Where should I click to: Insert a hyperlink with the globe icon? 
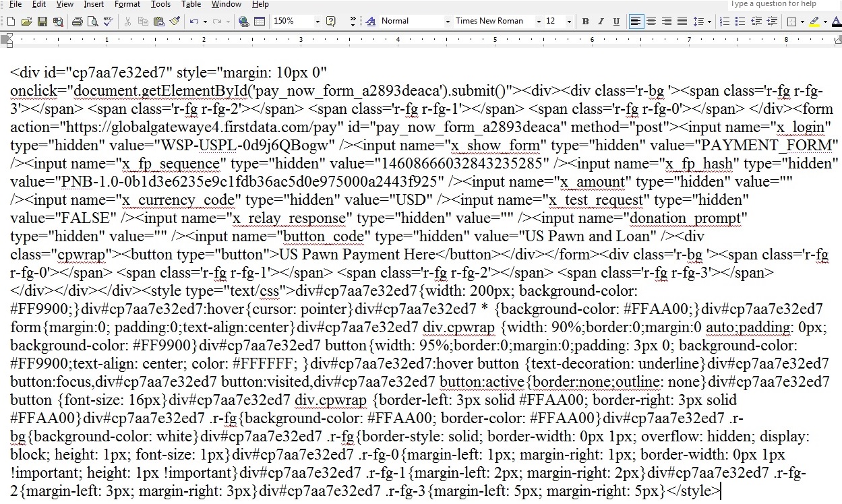tap(244, 22)
